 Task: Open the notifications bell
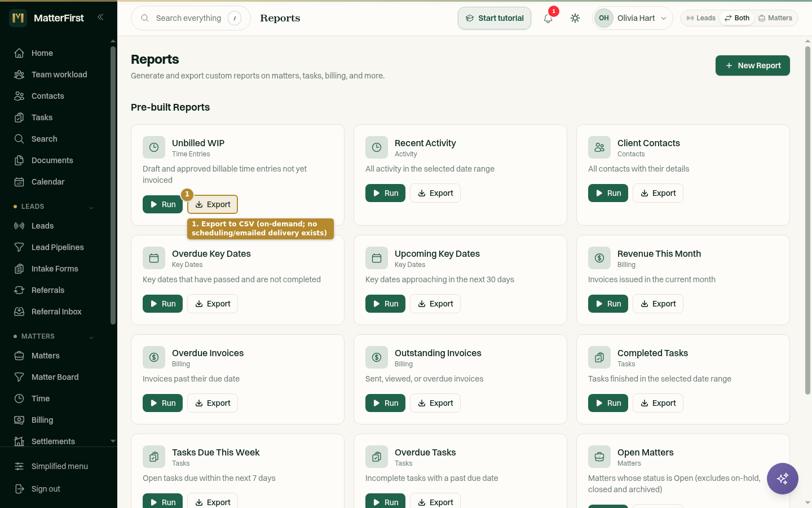pyautogui.click(x=548, y=18)
